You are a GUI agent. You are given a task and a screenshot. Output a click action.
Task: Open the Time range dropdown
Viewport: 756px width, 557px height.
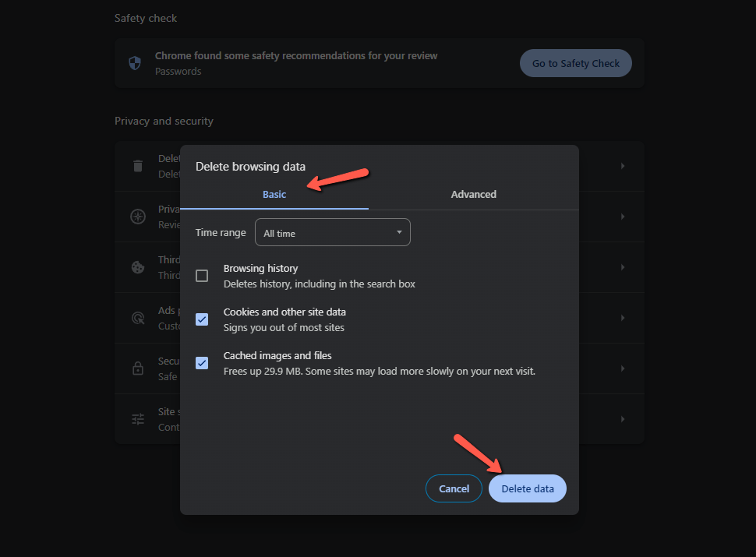tap(333, 232)
